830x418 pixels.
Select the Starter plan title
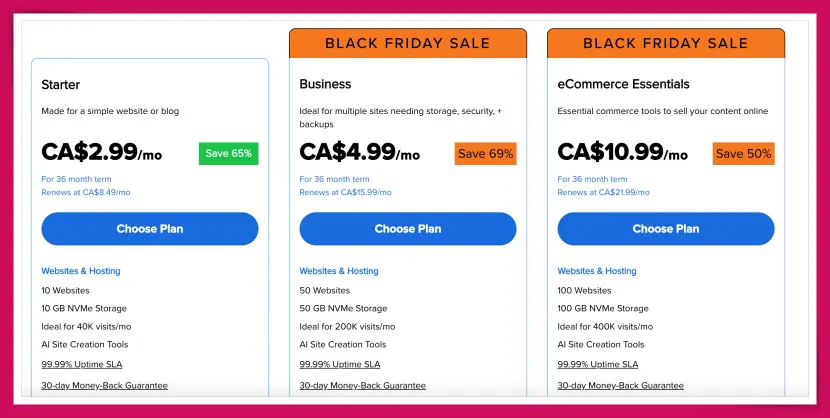click(x=61, y=84)
